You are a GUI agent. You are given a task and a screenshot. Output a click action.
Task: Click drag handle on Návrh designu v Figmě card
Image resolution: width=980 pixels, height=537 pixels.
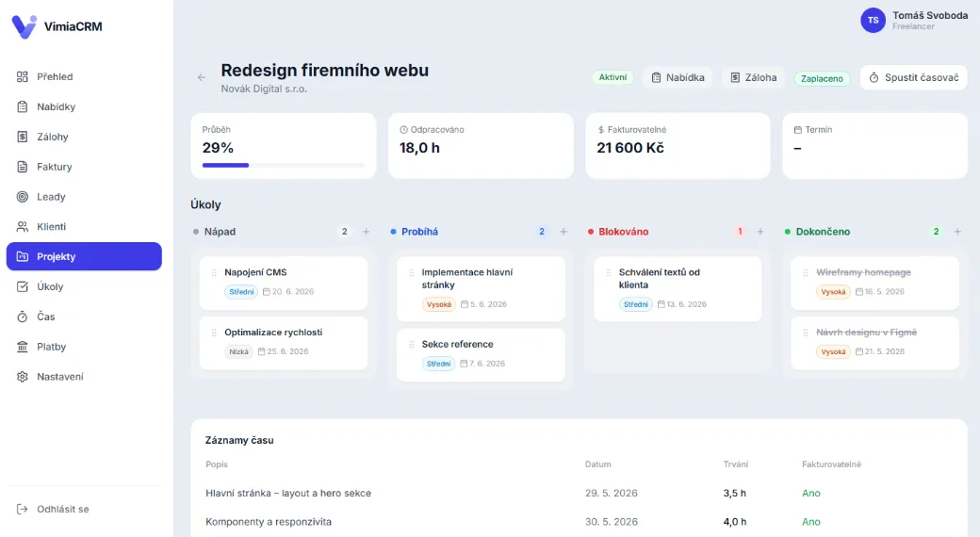click(x=806, y=333)
